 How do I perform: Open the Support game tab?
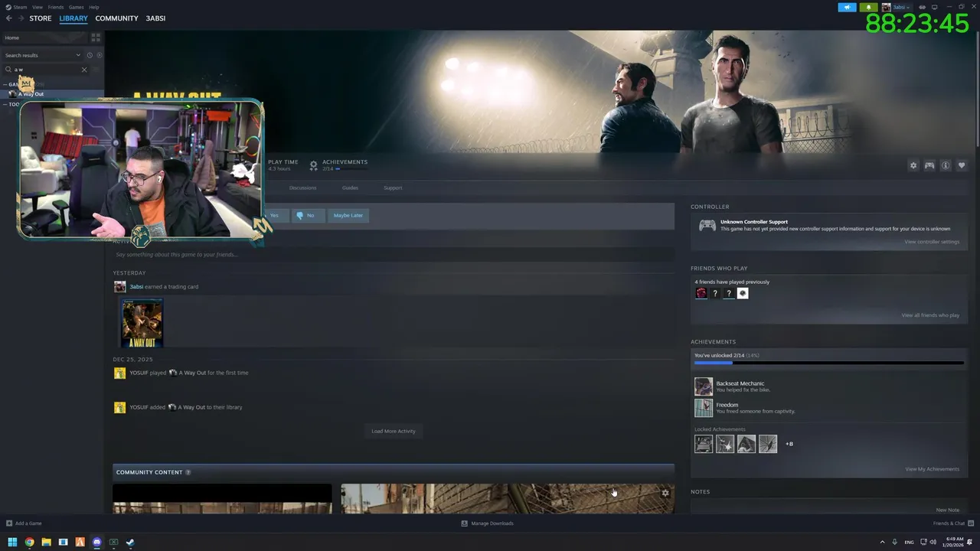pos(393,187)
